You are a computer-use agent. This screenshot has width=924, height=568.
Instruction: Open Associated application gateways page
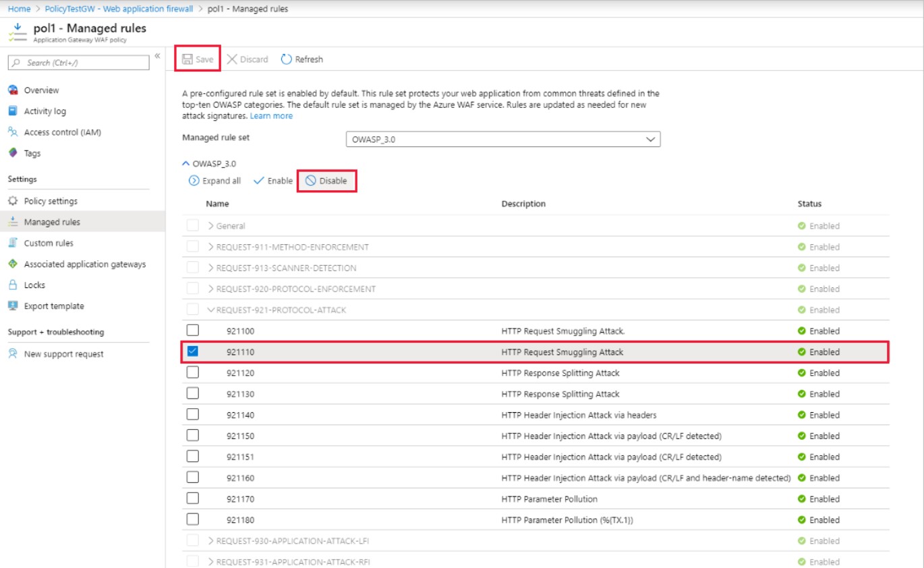(x=85, y=264)
